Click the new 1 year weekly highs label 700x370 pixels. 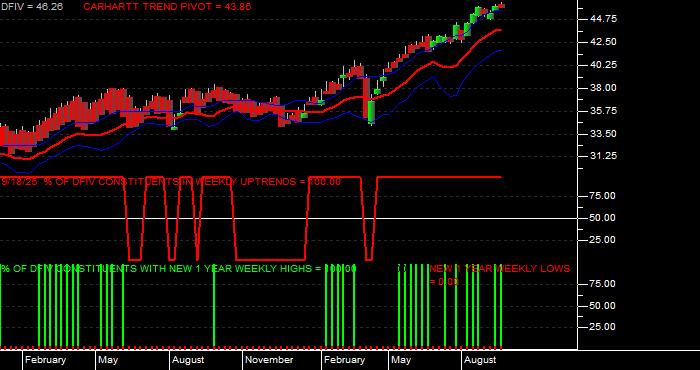tap(179, 269)
